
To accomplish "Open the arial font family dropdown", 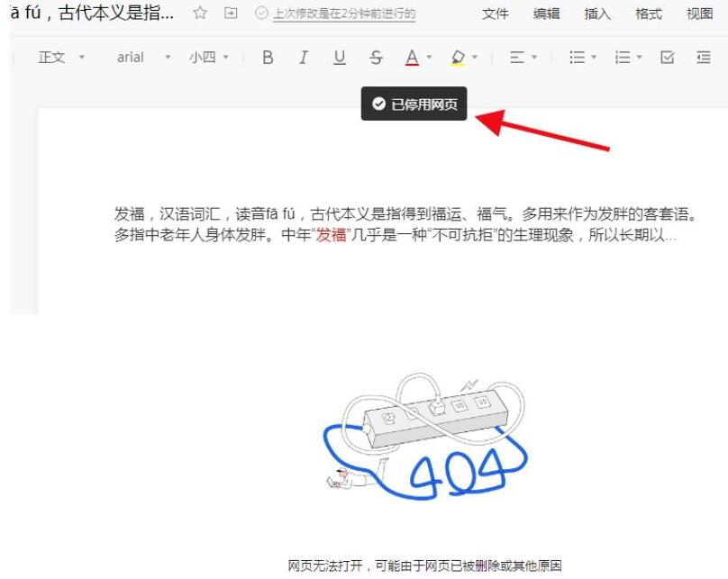I will click(140, 57).
